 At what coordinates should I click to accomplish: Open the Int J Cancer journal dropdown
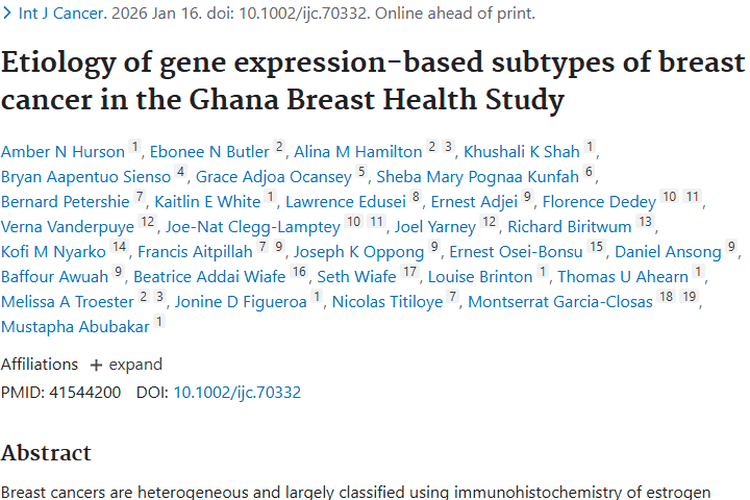pyautogui.click(x=42, y=14)
